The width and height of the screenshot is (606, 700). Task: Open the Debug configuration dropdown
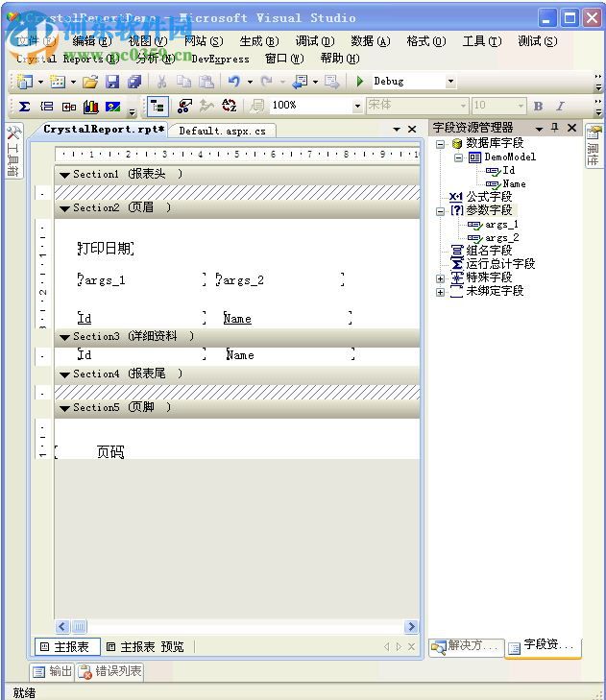(450, 82)
